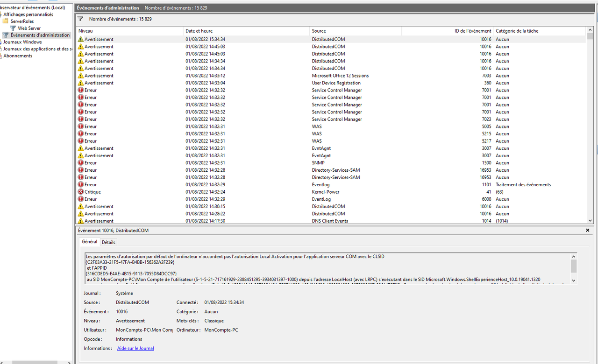
Task: Click description text box scrollbar up arrow
Action: [x=573, y=256]
